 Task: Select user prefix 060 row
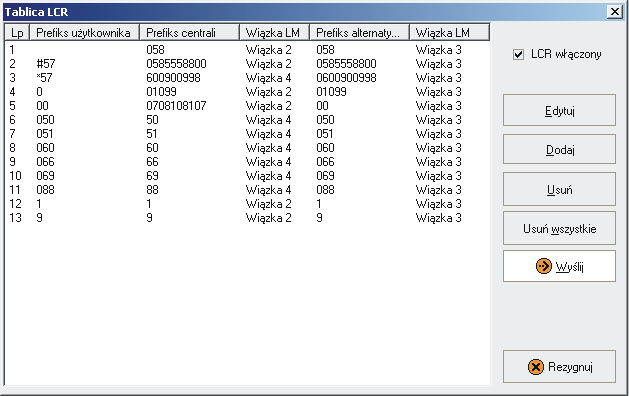[45, 148]
